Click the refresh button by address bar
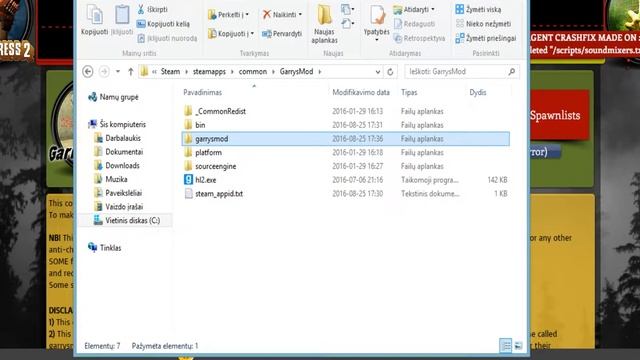This screenshot has width=640, height=360. coord(390,72)
